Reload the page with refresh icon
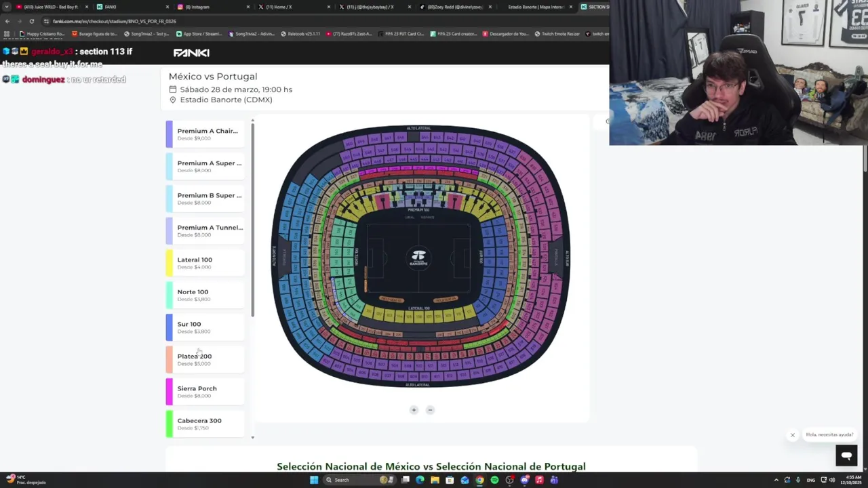Viewport: 868px width, 488px height. click(x=32, y=21)
